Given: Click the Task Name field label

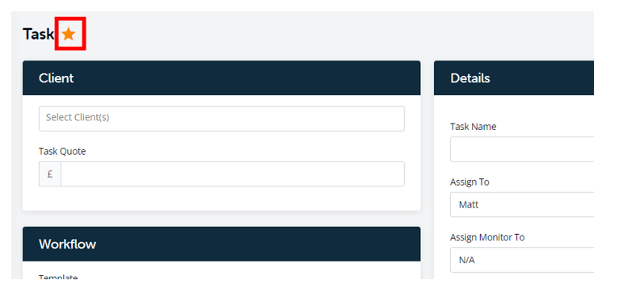Looking at the screenshot, I should (x=474, y=127).
